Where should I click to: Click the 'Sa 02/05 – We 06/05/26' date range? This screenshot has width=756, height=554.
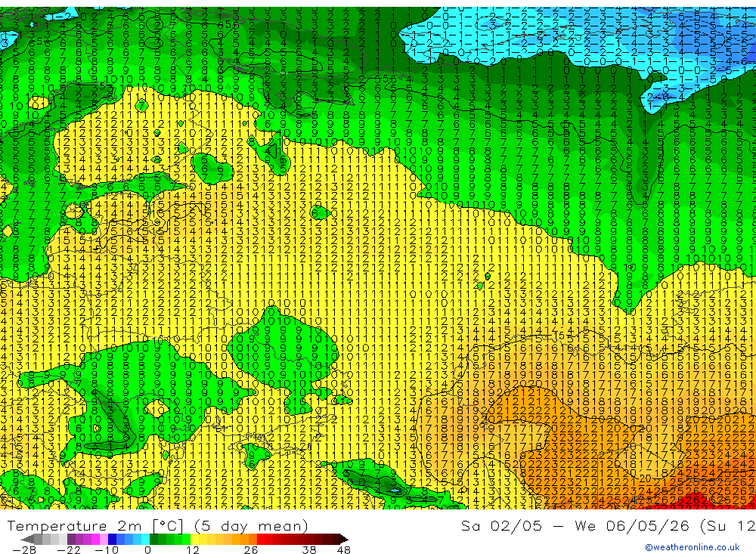pos(575,525)
